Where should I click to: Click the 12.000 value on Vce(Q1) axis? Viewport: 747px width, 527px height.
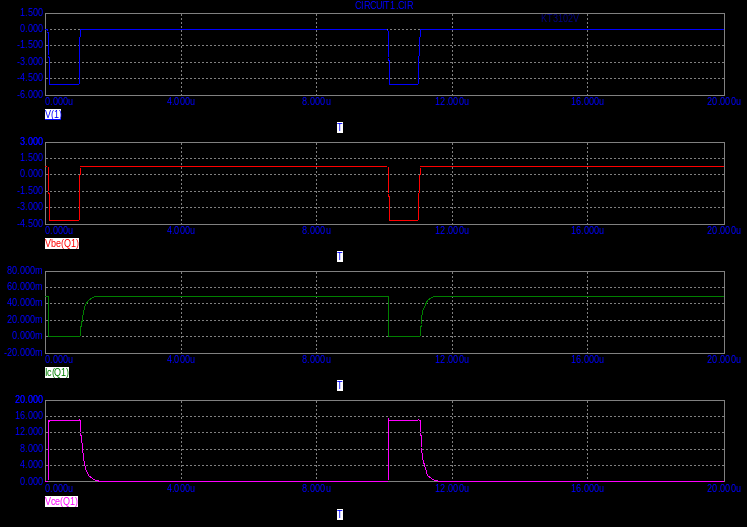tap(29, 432)
